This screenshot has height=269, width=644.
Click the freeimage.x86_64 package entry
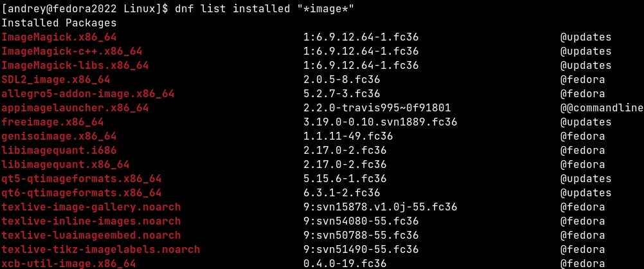tap(53, 122)
